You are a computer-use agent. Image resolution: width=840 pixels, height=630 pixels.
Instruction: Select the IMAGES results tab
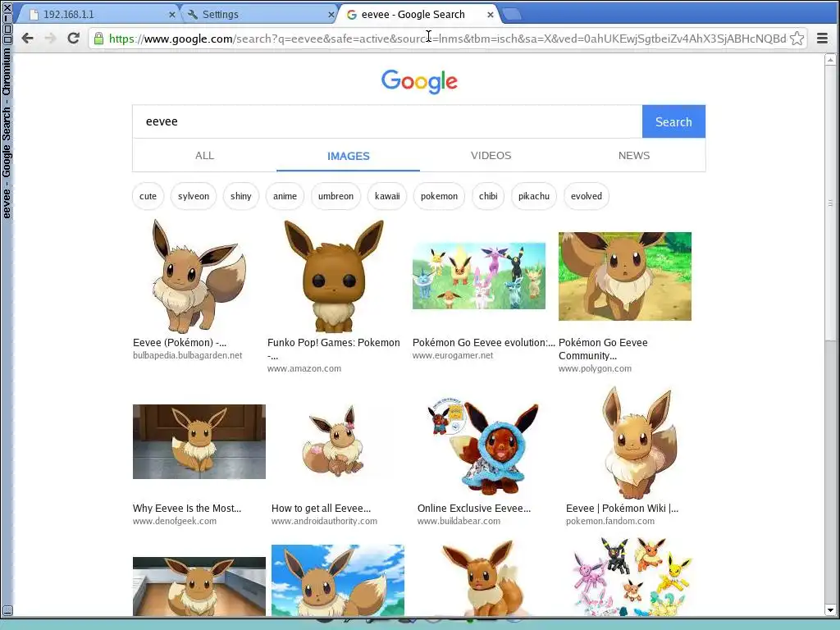click(x=348, y=156)
